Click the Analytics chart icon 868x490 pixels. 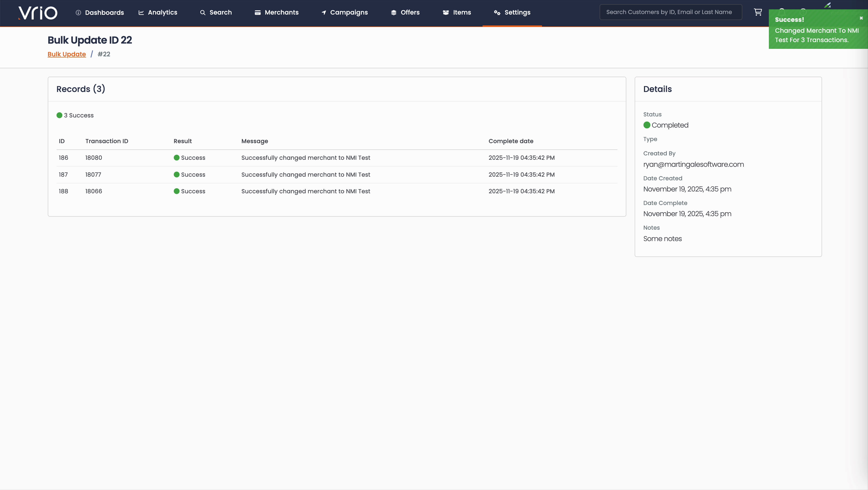coord(141,12)
